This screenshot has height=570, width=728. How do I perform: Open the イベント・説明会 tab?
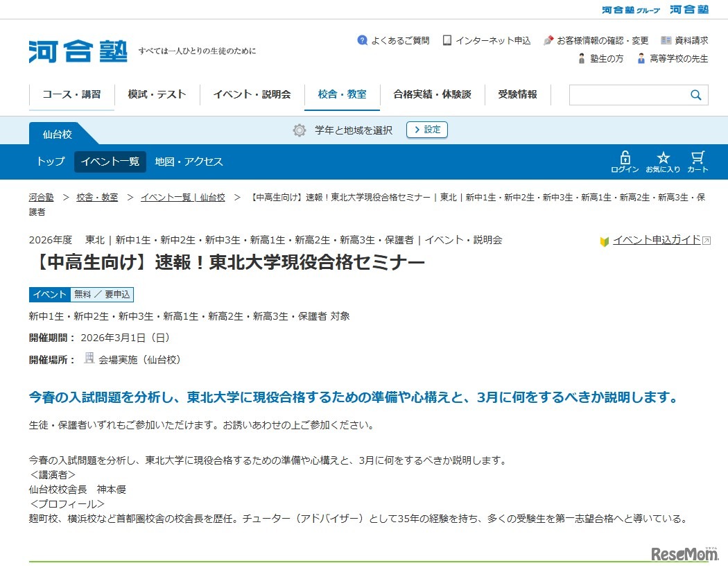(x=252, y=94)
